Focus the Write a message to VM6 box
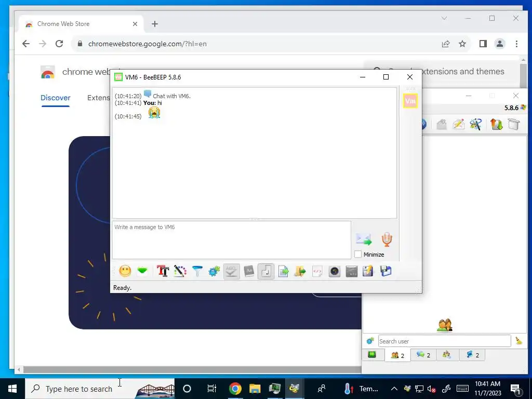532x399 pixels. tap(232, 240)
